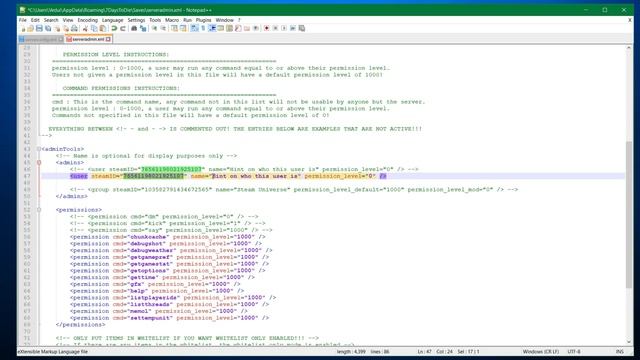Image resolution: width=640 pixels, height=360 pixels.
Task: Open the Settings menu
Action: [136, 20]
